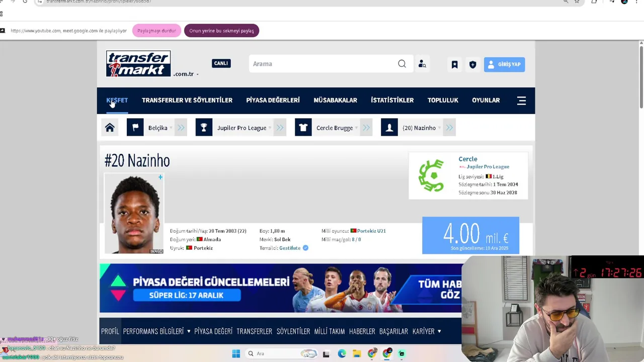This screenshot has height=362, width=644.
Task: Open the Windows Start menu
Action: tap(236, 353)
